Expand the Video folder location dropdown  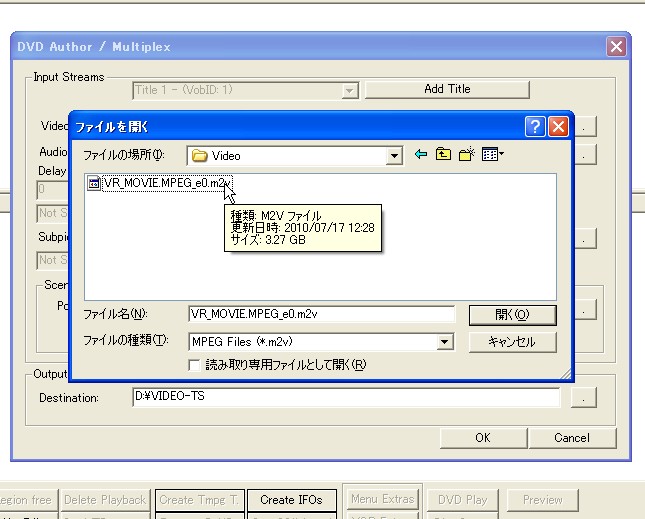[x=394, y=156]
